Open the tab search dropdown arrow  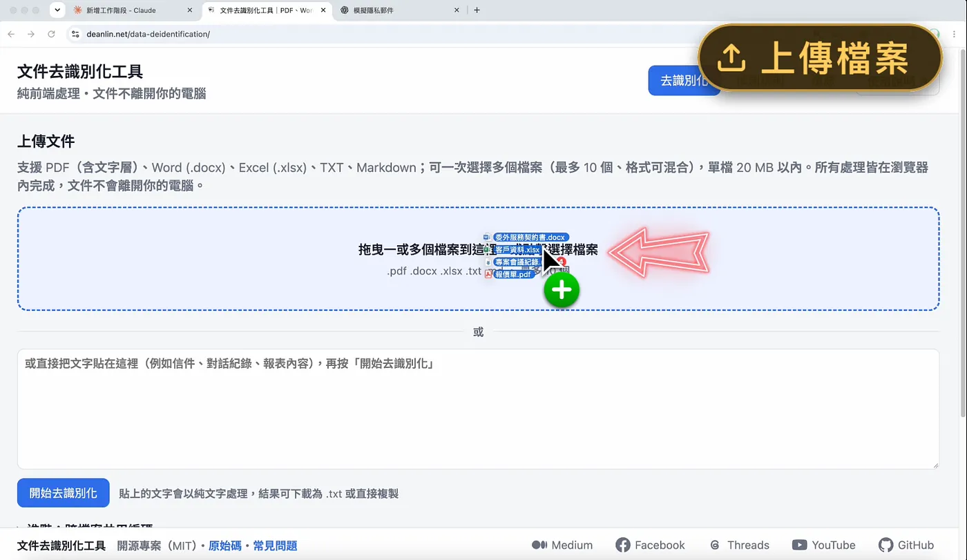pos(57,10)
